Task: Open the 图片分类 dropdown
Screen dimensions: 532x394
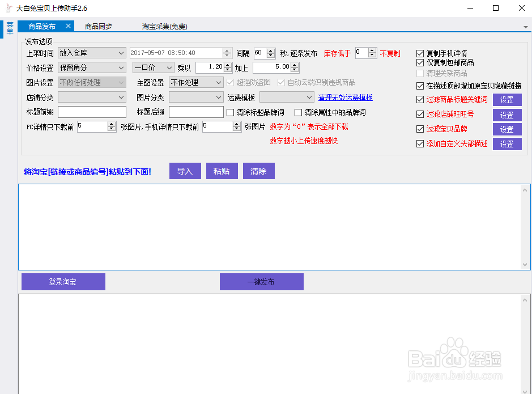Action: (196, 98)
